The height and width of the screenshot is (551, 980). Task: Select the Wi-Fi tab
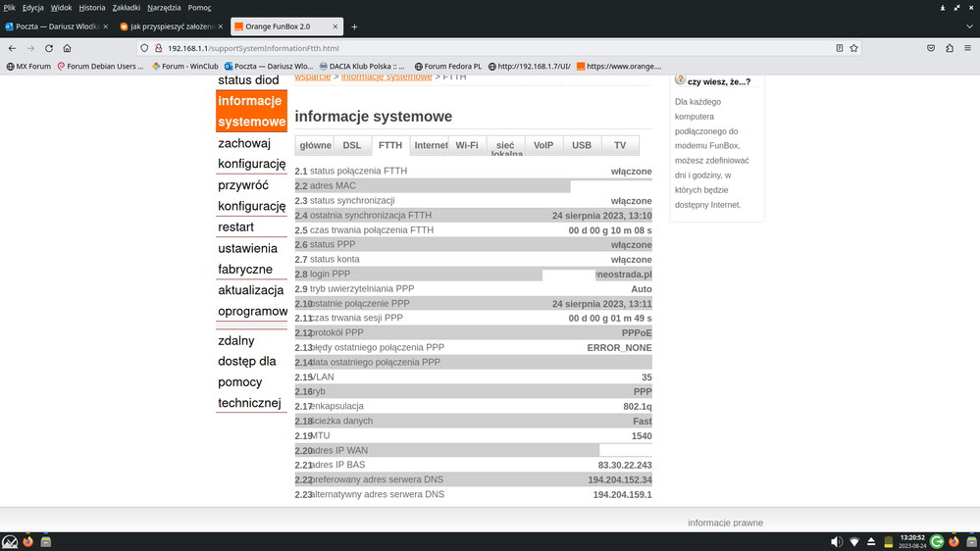[467, 146]
